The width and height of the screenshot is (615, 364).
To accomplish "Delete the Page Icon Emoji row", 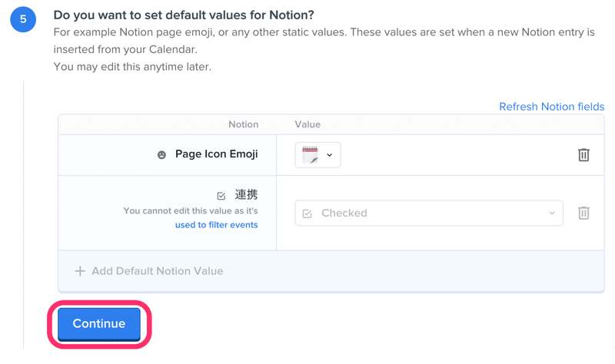I will [583, 155].
